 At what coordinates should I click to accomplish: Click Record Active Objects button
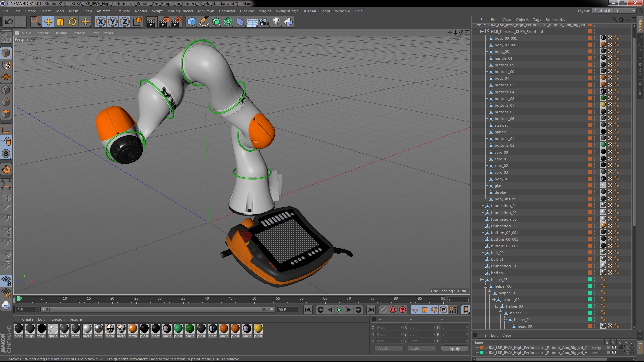pos(384,310)
